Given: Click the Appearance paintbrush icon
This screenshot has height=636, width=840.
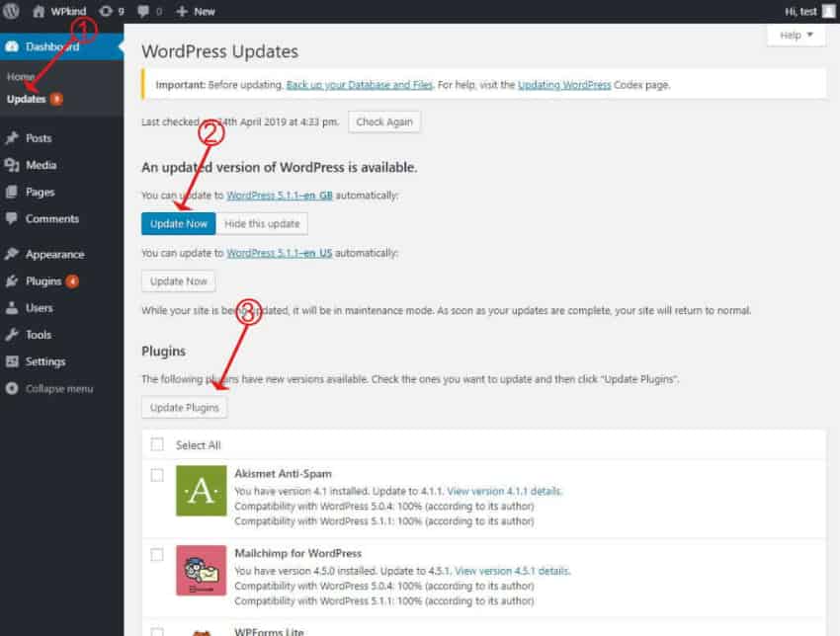Looking at the screenshot, I should (x=12, y=254).
